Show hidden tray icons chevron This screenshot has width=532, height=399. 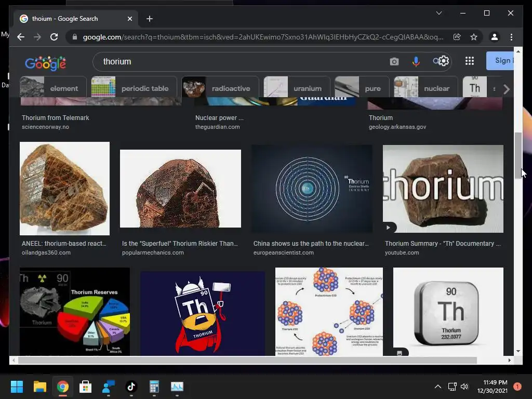(x=438, y=387)
